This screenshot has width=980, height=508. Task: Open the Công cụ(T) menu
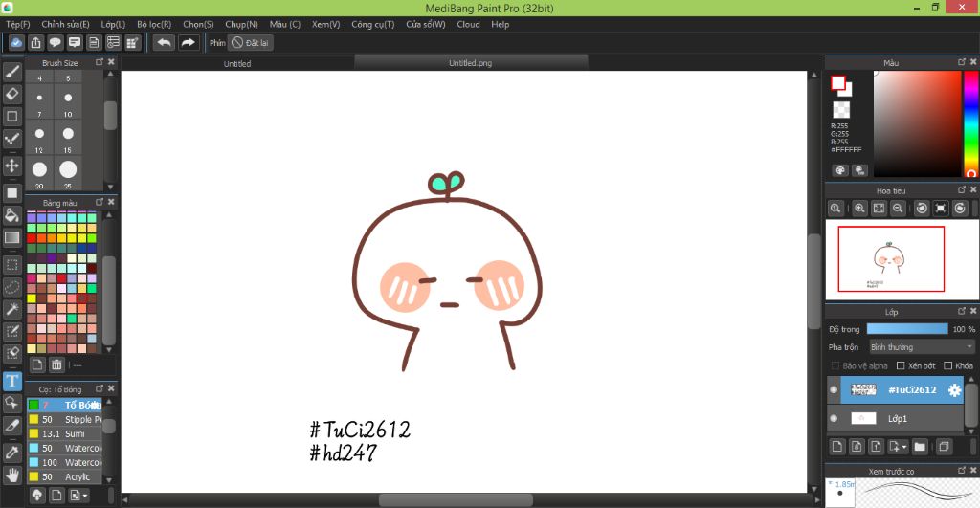373,24
